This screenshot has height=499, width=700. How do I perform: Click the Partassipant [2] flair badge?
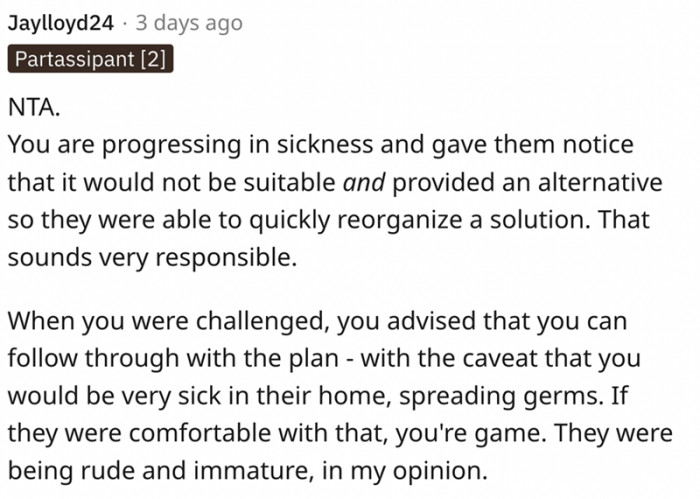pos(91,59)
